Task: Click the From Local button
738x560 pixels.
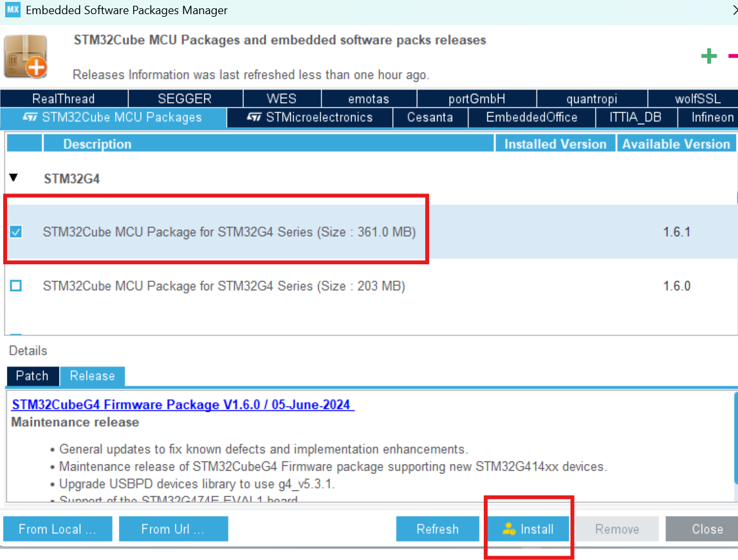Action: (x=57, y=529)
